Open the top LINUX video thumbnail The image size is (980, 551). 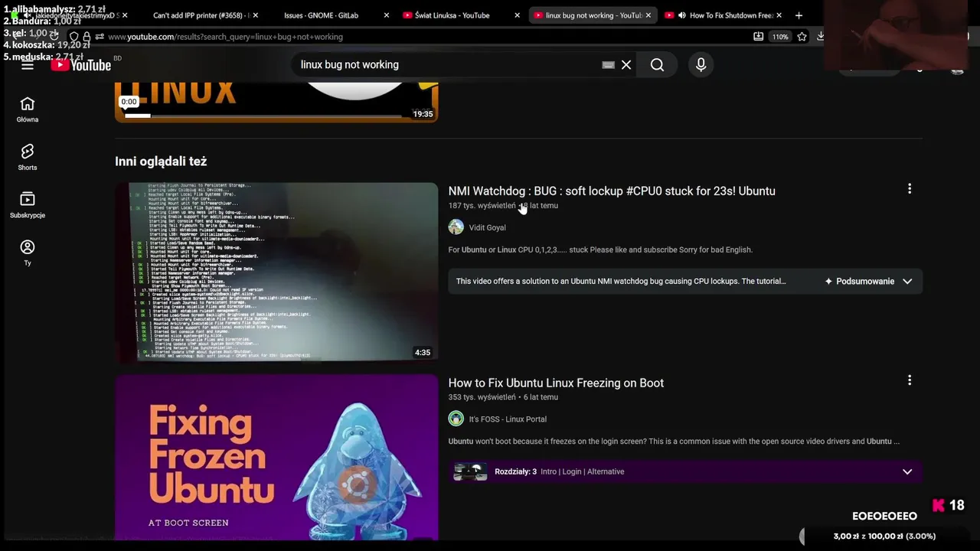tap(276, 101)
